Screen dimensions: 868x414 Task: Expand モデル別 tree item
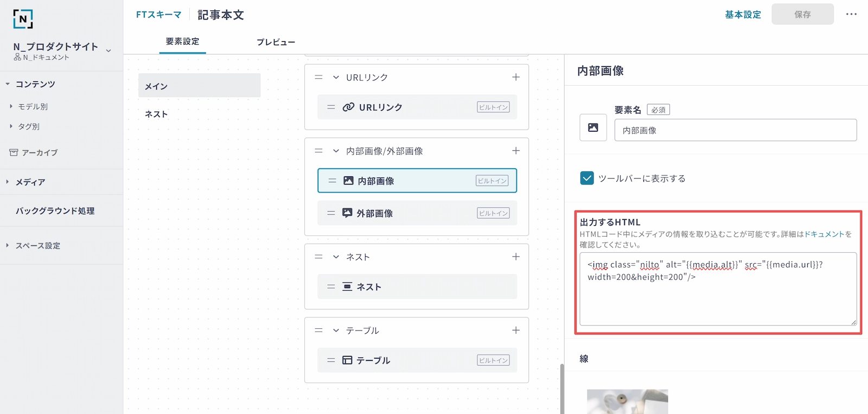[x=11, y=106]
